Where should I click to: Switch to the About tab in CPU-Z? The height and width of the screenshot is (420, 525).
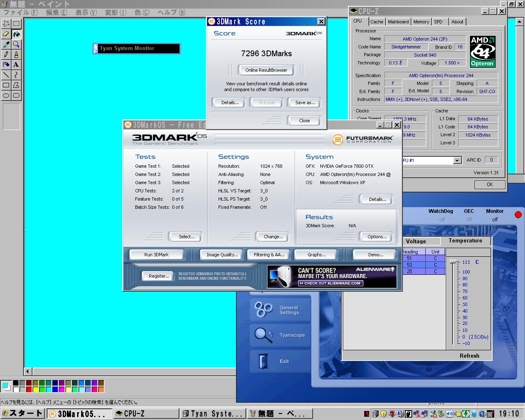[x=457, y=22]
